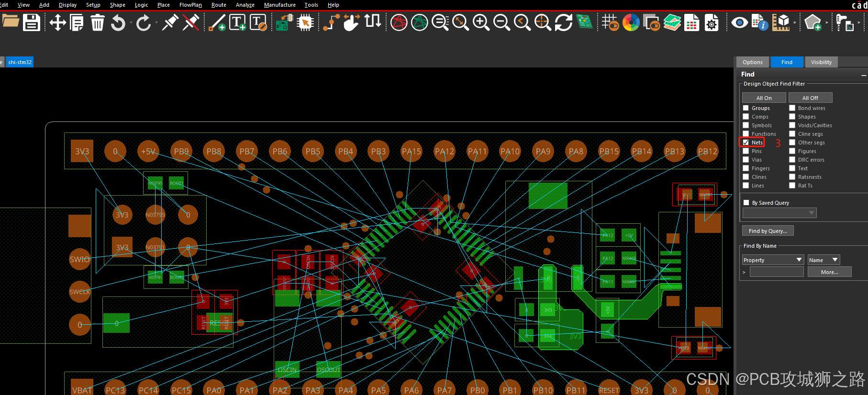Open the Cross Section layers icon

(x=672, y=22)
